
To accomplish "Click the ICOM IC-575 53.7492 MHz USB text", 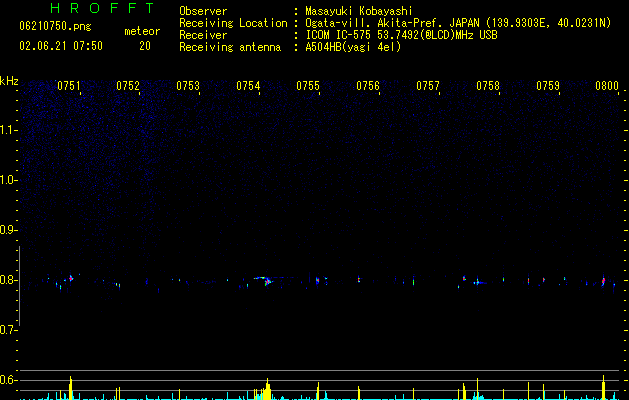I will [x=401, y=35].
